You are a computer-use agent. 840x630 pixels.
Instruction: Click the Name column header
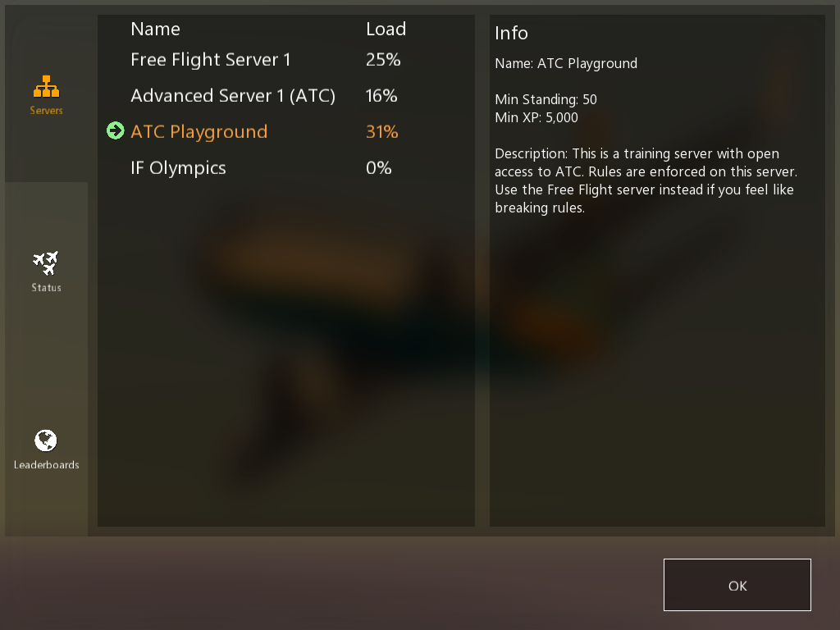tap(155, 29)
